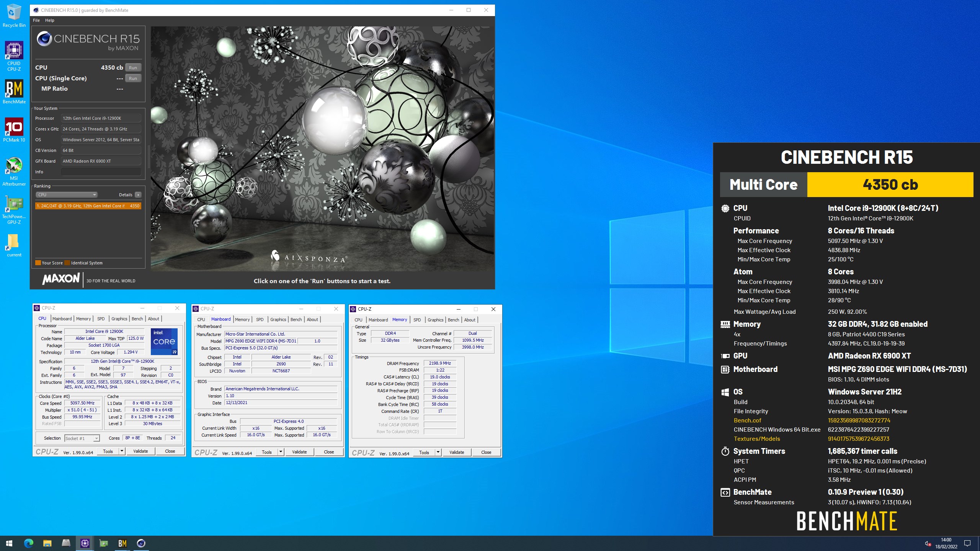Open the Help menu in Cinebench

(x=50, y=20)
